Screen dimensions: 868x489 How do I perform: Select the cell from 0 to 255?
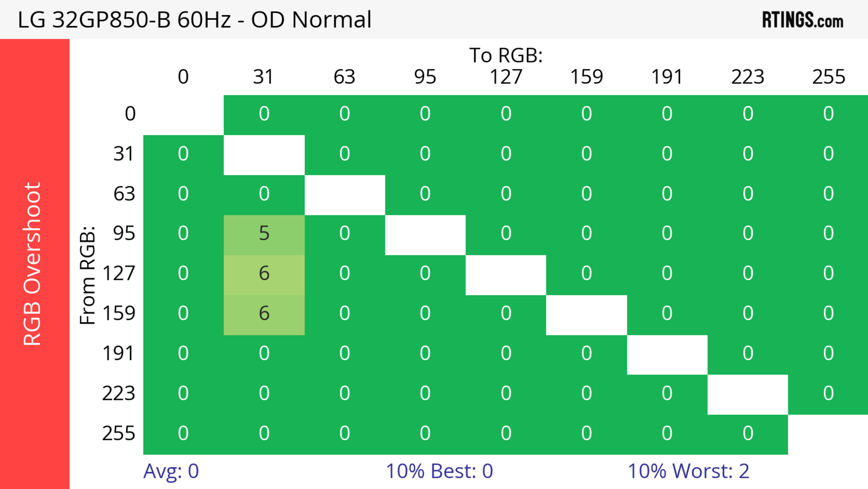[828, 114]
